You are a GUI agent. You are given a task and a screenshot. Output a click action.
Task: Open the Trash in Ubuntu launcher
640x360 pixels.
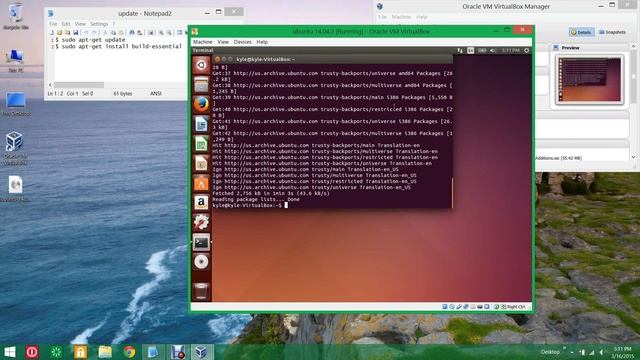pyautogui.click(x=201, y=291)
